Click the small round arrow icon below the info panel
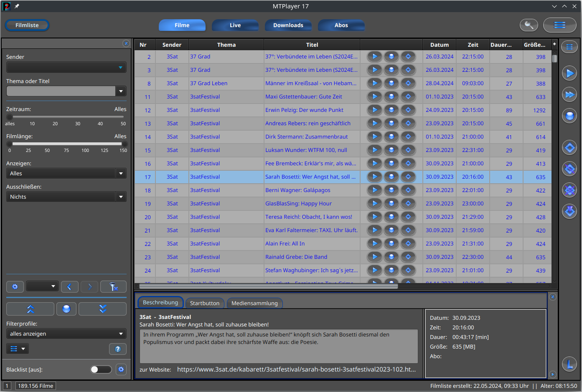The width and height of the screenshot is (582, 392). [x=552, y=374]
